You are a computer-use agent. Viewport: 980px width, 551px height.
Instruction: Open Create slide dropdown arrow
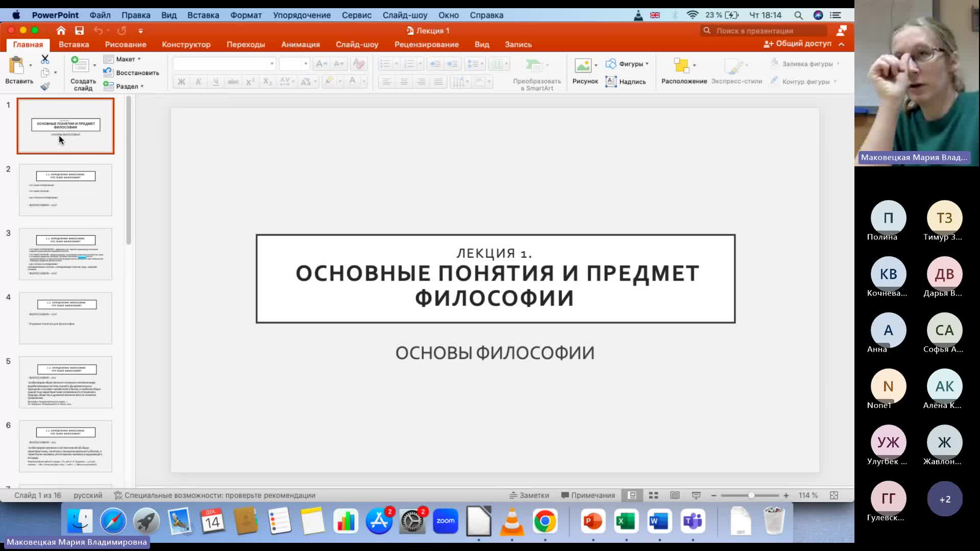click(94, 65)
